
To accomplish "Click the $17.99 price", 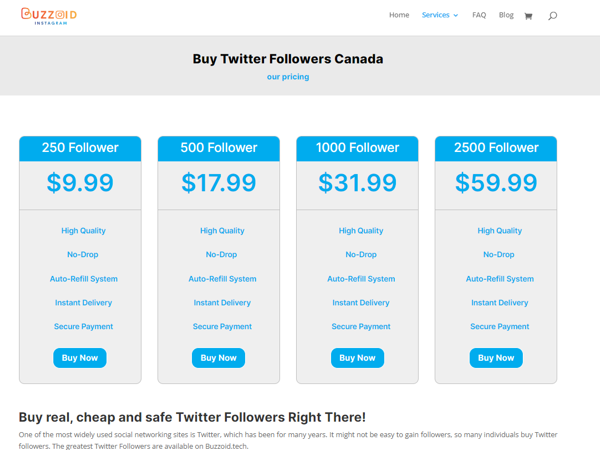I will coord(219,183).
